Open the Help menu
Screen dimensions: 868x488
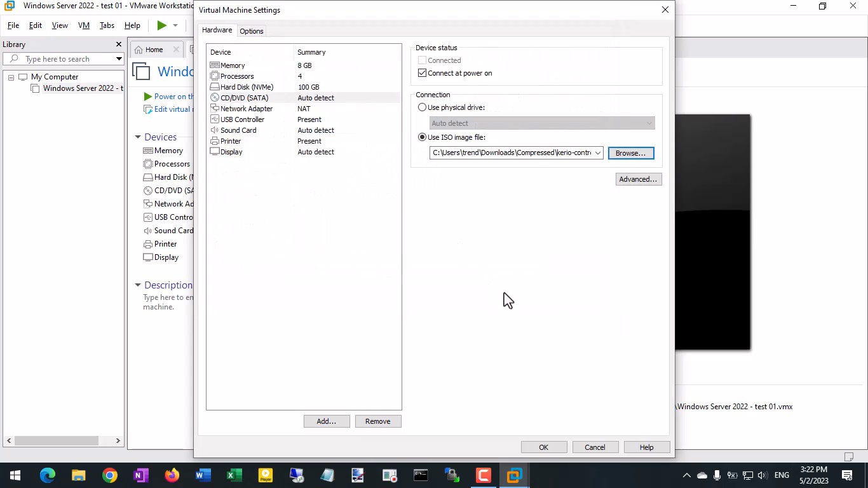tap(132, 25)
